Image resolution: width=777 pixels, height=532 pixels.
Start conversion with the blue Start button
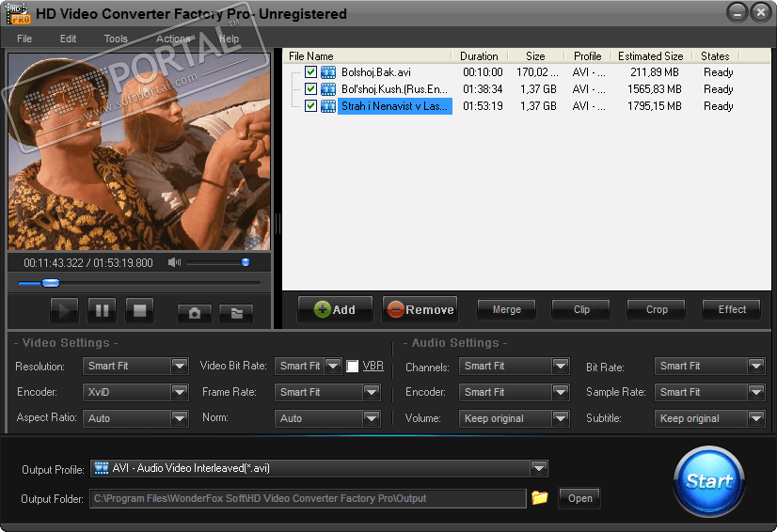(x=709, y=481)
